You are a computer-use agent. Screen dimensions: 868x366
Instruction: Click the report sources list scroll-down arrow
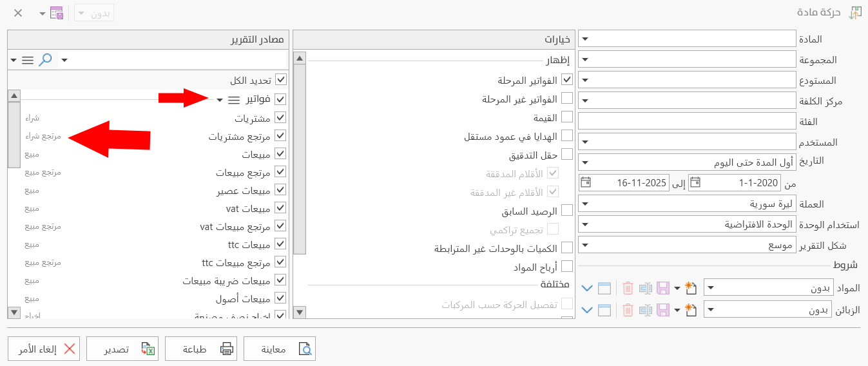point(14,313)
